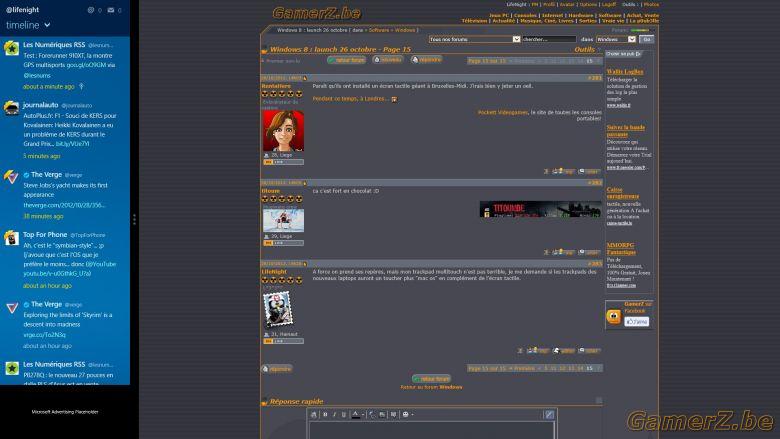Image resolution: width=780 pixels, height=439 pixels.
Task: Click the top 'répondre' button
Action: [426, 60]
